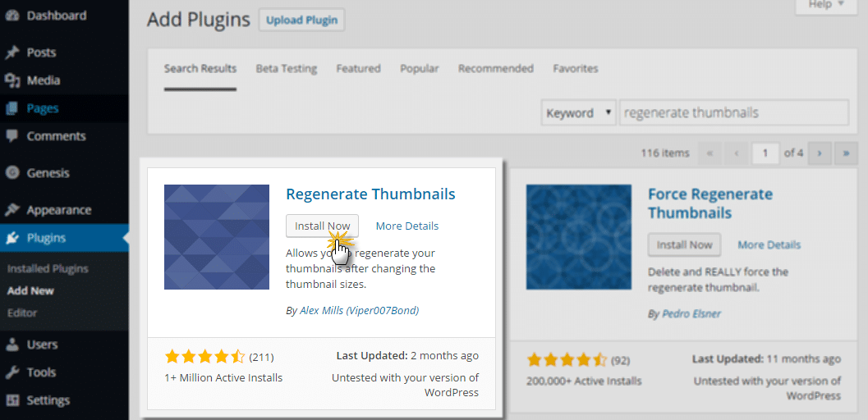The height and width of the screenshot is (420, 868).
Task: Go to the next results page arrow
Action: point(820,153)
